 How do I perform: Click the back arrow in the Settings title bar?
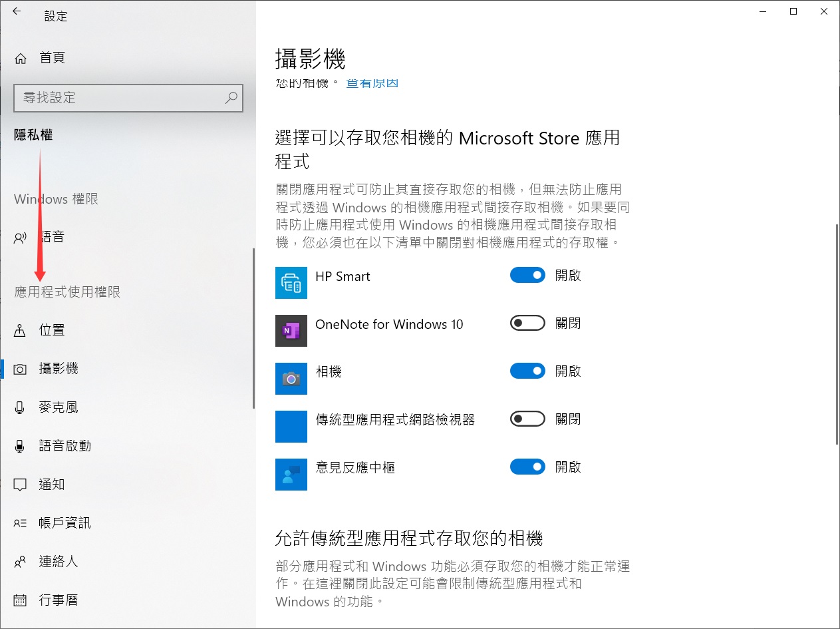pos(17,11)
